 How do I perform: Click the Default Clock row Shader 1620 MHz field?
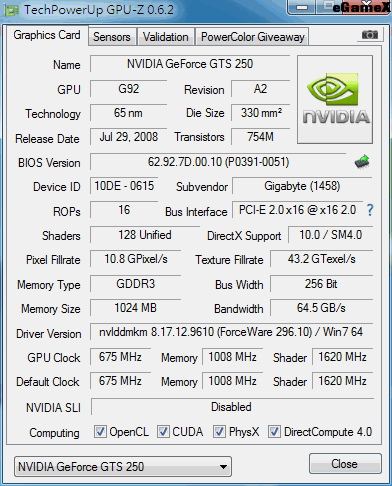342,381
